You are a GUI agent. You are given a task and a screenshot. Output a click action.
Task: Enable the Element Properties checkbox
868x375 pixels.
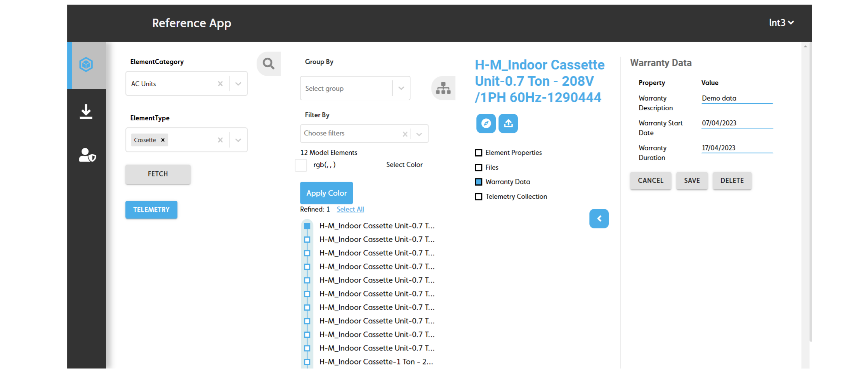[x=479, y=153]
